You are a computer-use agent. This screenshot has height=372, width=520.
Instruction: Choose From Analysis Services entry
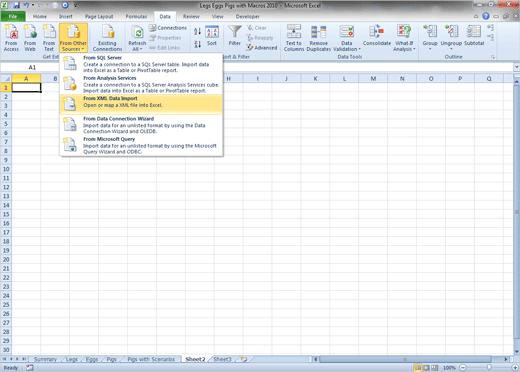coord(141,84)
